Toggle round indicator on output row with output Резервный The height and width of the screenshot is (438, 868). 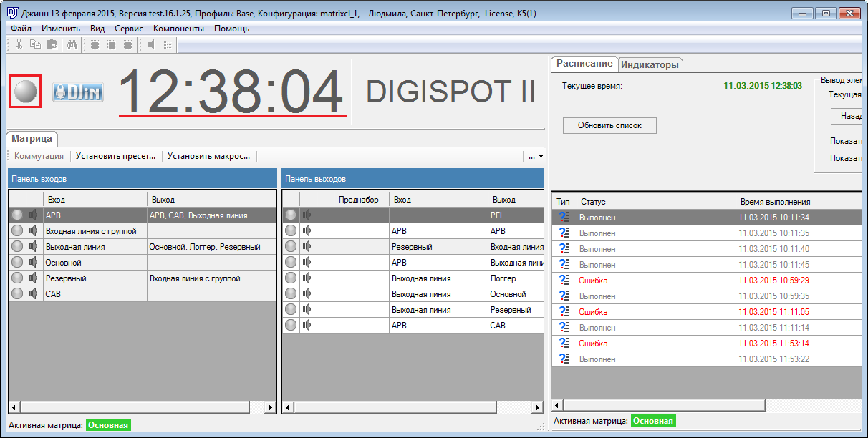coord(291,310)
